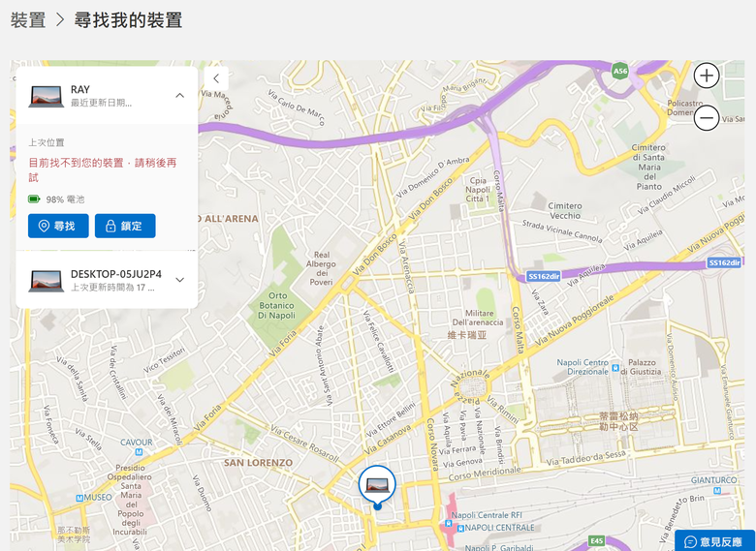The image size is (756, 551).
Task: Click the CAVOUR metro station icon
Action: [x=139, y=452]
